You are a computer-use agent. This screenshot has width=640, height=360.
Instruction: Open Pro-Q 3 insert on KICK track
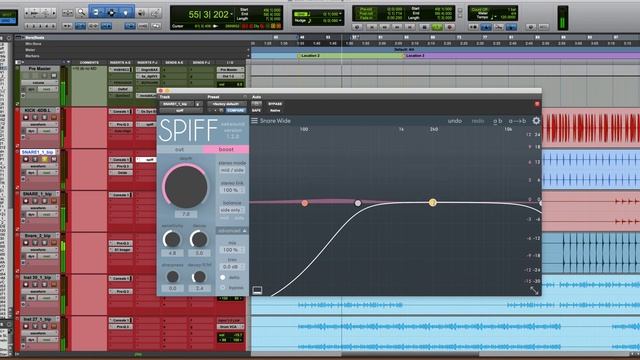121,124
